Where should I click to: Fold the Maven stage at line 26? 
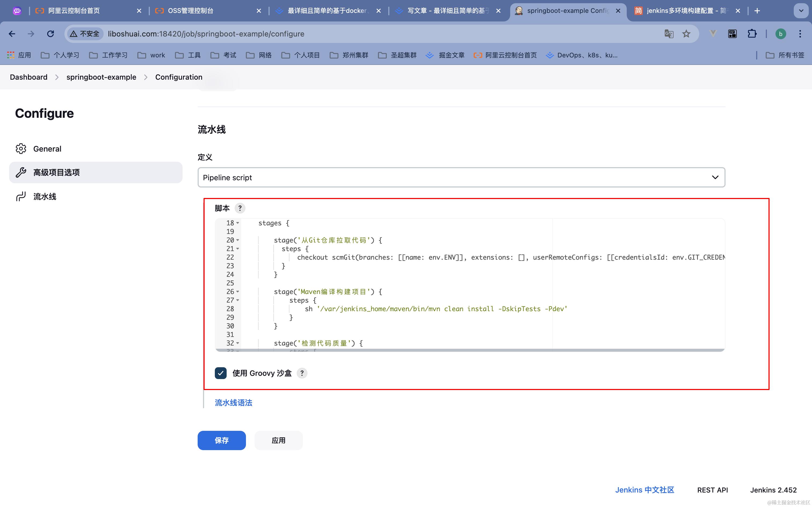tap(238, 292)
